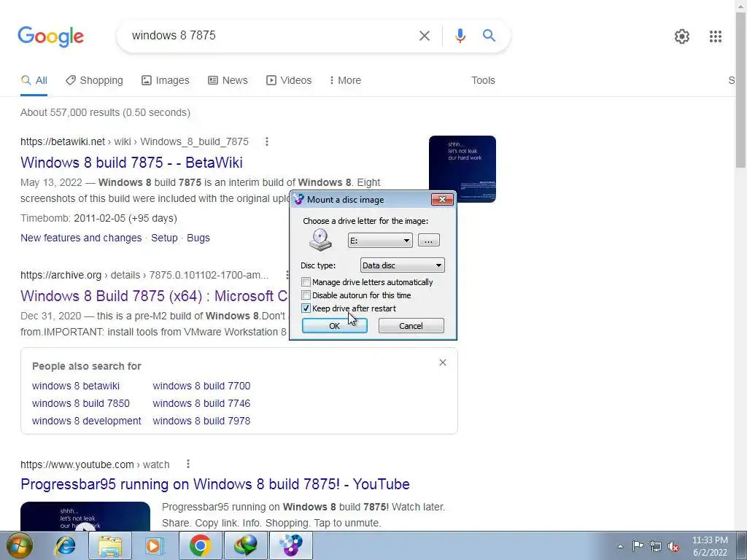Click the disc drive icon in Mount dialog

pos(320,240)
